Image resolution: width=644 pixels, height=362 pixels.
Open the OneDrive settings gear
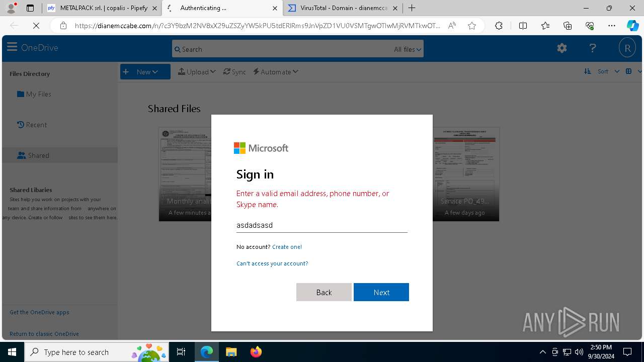(562, 48)
